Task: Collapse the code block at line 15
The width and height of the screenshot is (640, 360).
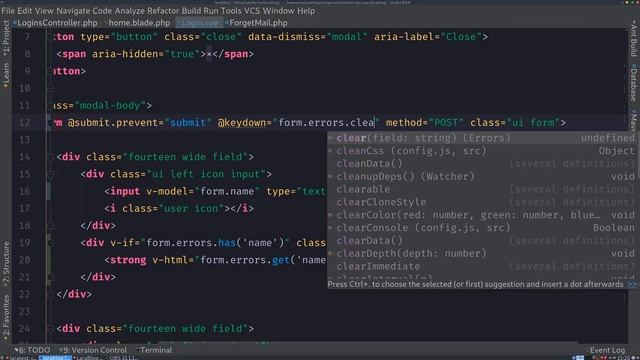Action: [50, 174]
